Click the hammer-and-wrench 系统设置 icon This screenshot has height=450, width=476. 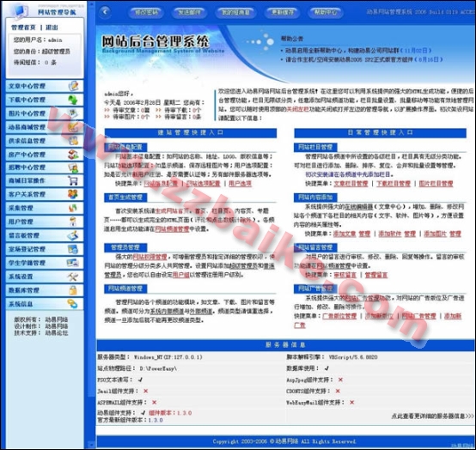click(x=73, y=277)
